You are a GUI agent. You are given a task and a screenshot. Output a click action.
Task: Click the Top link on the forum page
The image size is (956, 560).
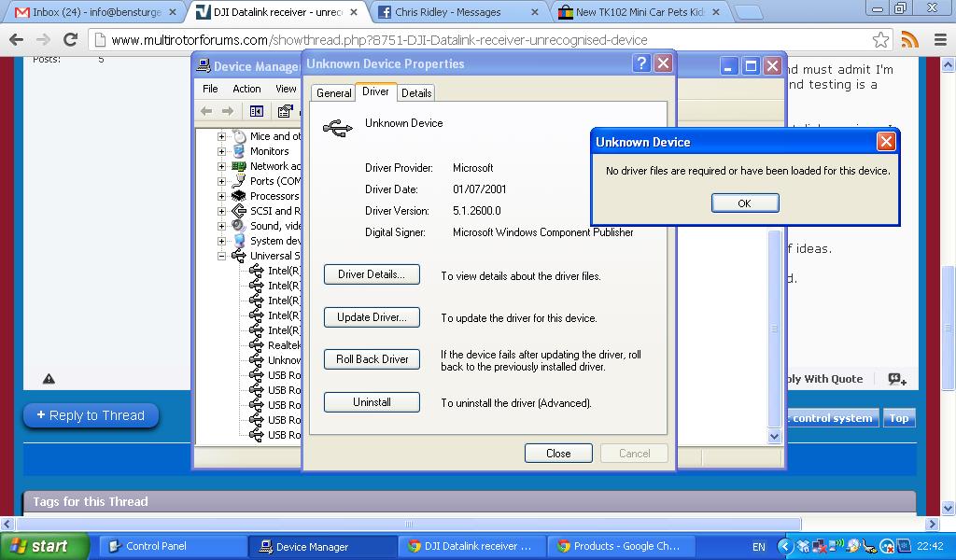899,418
